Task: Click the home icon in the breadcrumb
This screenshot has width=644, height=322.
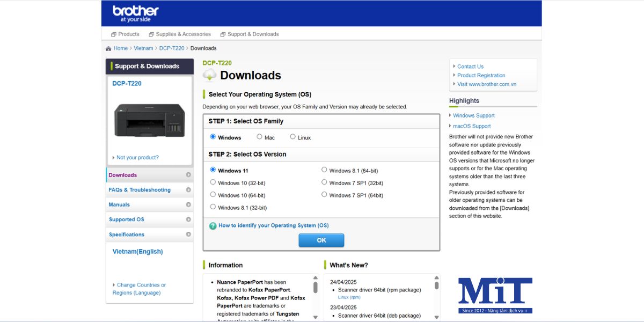Action: 108,48
